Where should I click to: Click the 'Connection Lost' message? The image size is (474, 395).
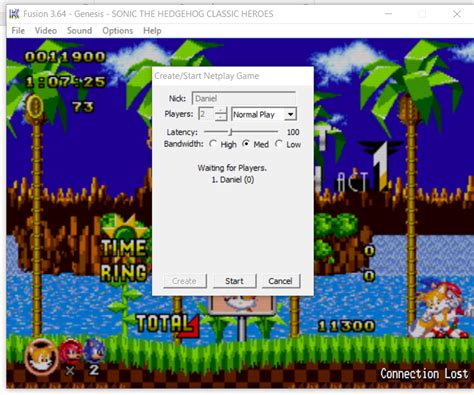pyautogui.click(x=424, y=374)
